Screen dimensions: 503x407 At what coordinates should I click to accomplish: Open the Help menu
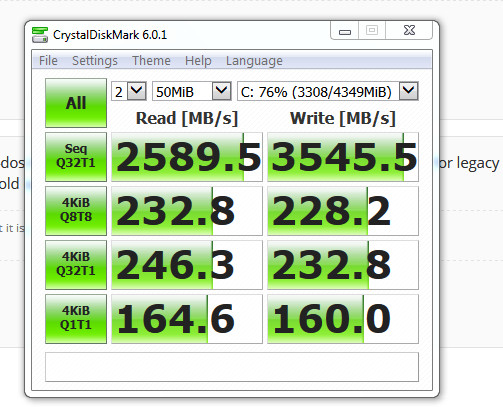click(198, 61)
